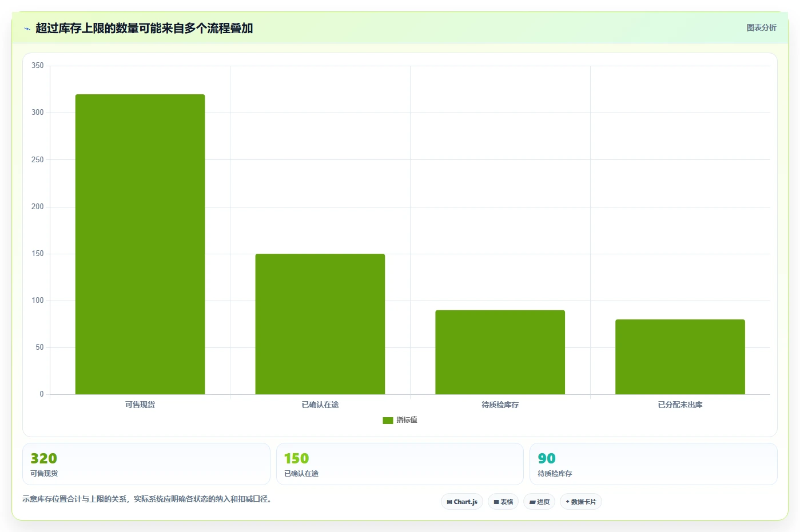Click the 可售现货 bar in the chart
Screen dimensions: 800x532
pyautogui.click(x=140, y=244)
